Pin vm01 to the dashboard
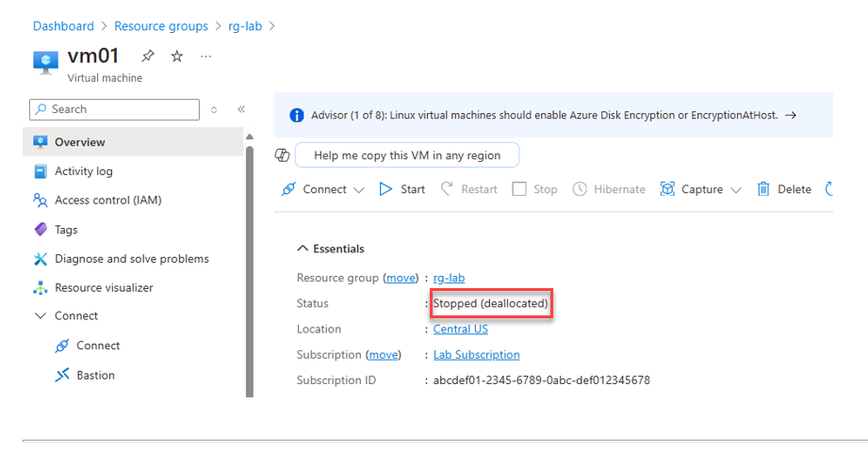The image size is (868, 467). pyautogui.click(x=148, y=56)
